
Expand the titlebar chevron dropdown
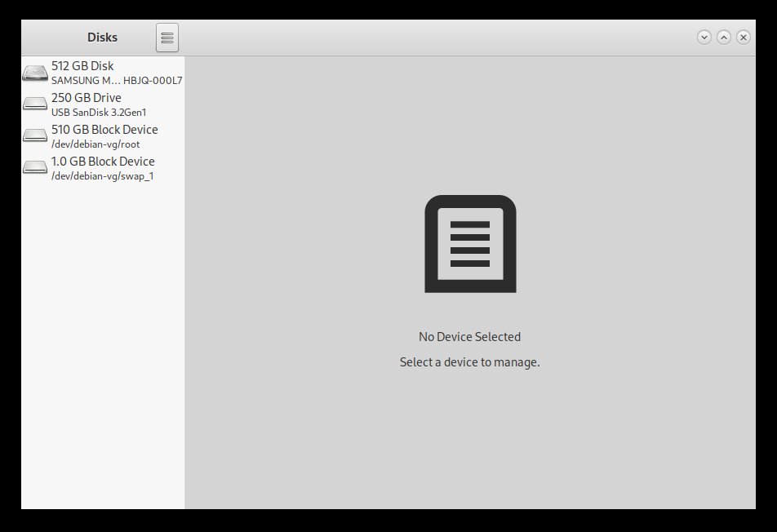click(704, 37)
